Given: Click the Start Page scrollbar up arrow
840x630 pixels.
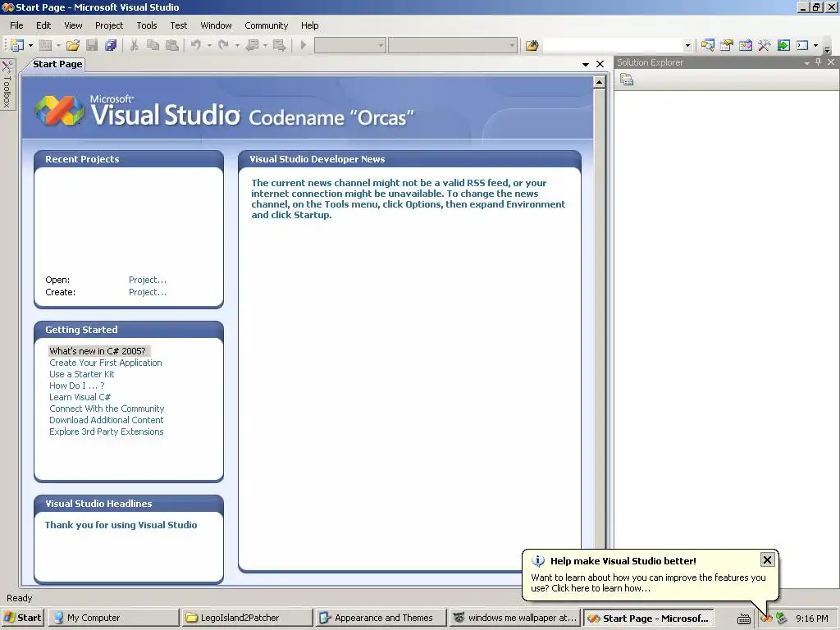Looking at the screenshot, I should point(599,82).
